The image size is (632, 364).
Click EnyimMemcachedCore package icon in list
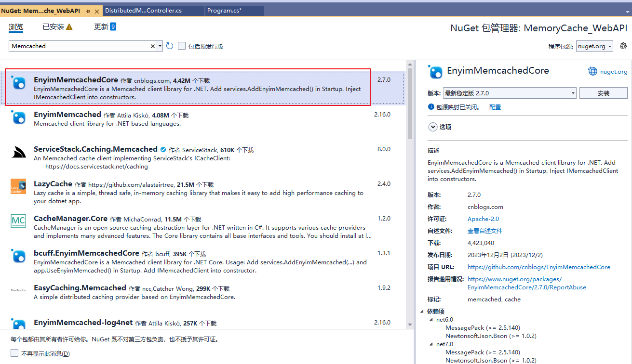click(18, 83)
